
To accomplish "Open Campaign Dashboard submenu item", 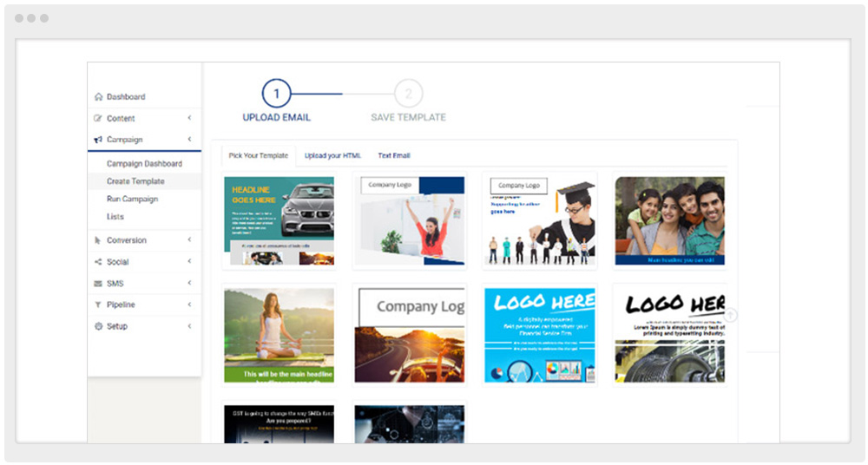I will (x=144, y=164).
